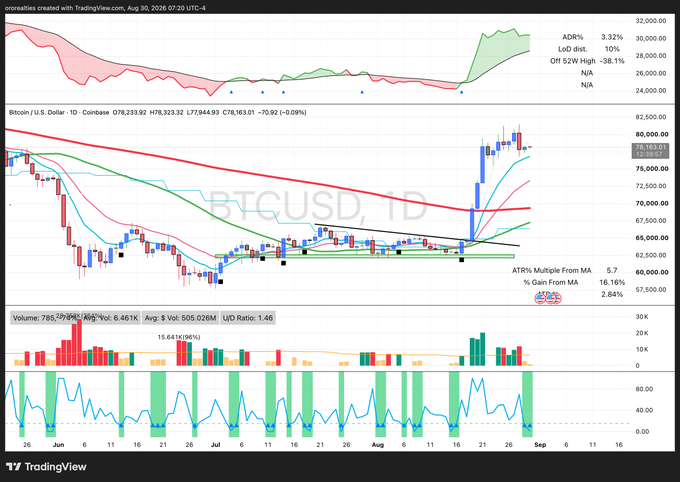Click the 0.00 oscillator axis label
Image resolution: width=680 pixels, height=482 pixels.
pos(642,432)
